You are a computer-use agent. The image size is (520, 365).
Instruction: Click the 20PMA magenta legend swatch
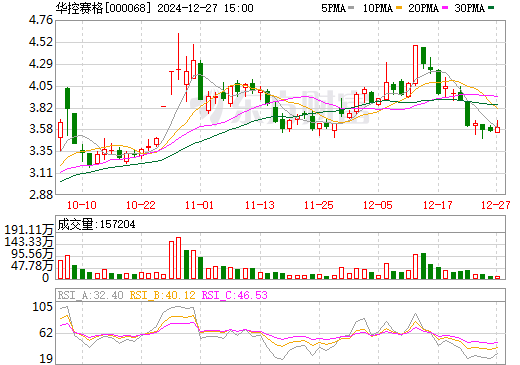(445, 8)
